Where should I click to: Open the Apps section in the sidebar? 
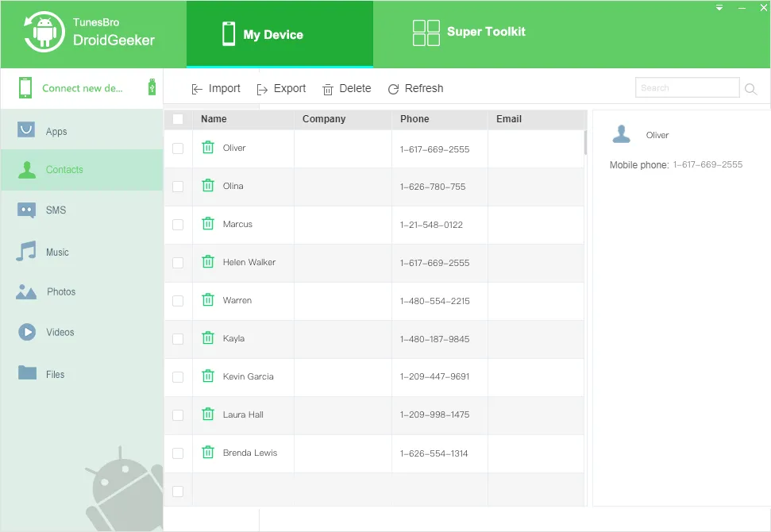click(57, 129)
